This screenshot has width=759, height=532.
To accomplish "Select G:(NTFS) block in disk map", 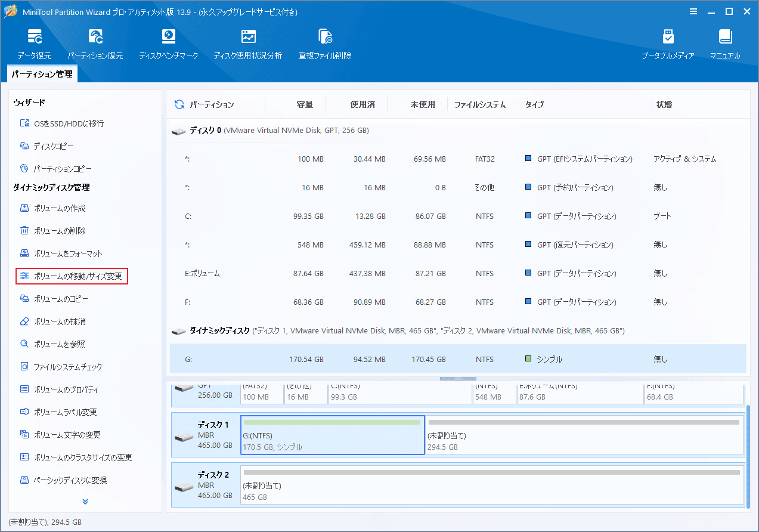I will [x=333, y=435].
